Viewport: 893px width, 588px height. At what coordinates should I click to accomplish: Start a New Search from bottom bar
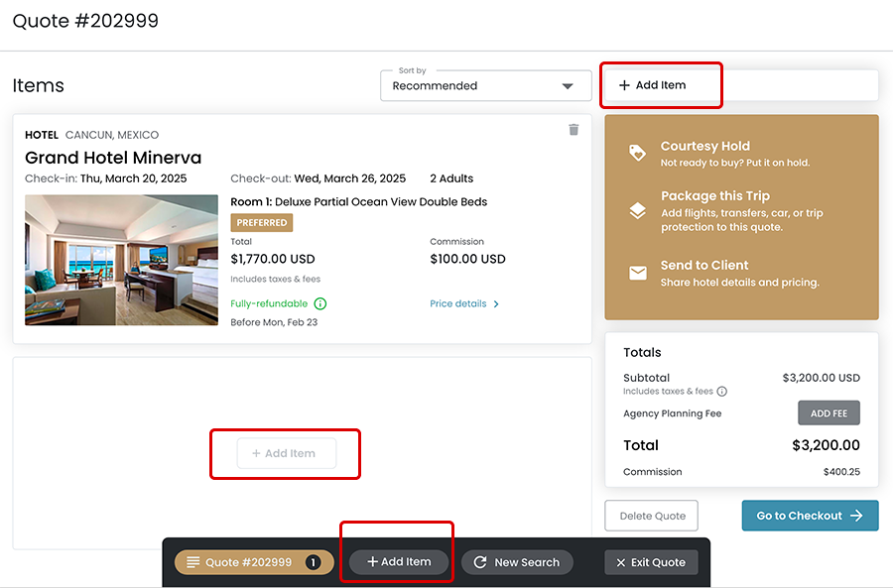pos(517,562)
